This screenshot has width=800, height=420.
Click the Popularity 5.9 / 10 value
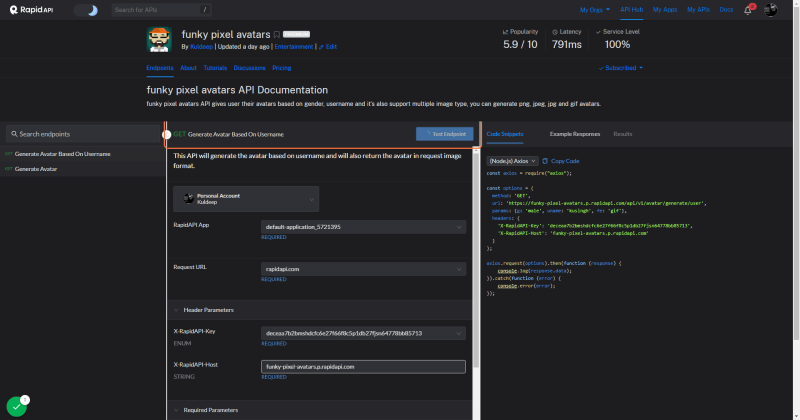pyautogui.click(x=520, y=44)
